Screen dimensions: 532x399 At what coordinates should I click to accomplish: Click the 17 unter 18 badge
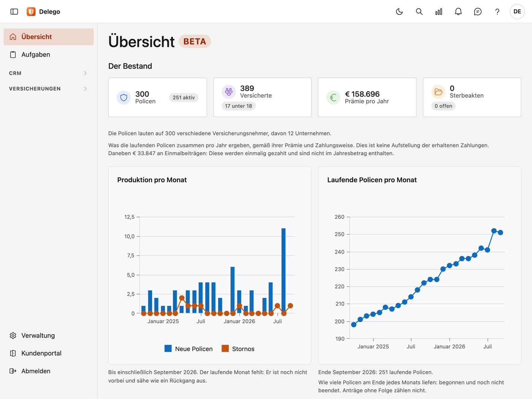(x=238, y=106)
